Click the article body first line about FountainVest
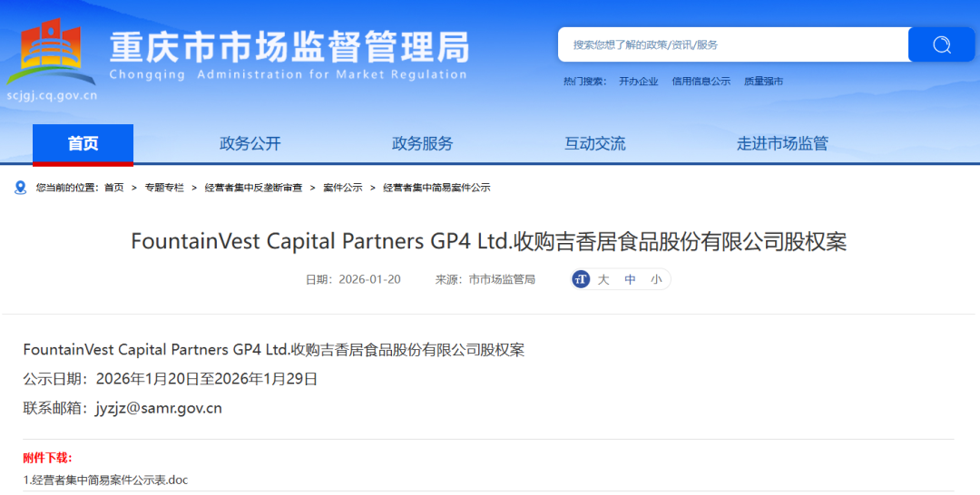The height and width of the screenshot is (495, 980). [274, 350]
